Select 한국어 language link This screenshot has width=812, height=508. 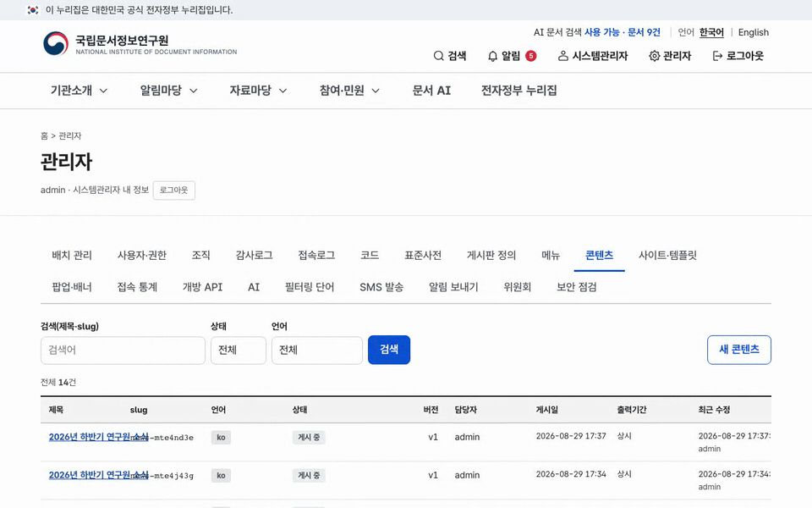coord(711,33)
